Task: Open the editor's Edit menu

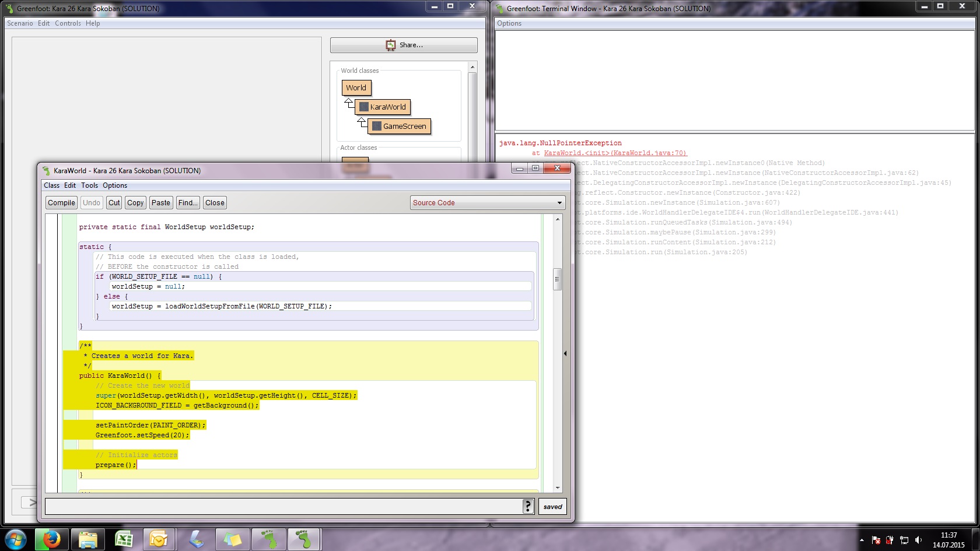Action: pos(70,185)
